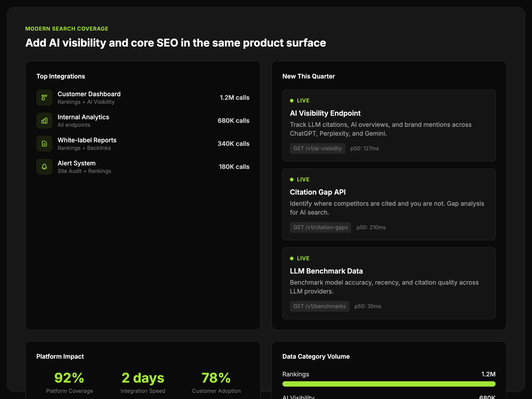Screen dimensions: 532x399
Task: Open the Citation Gap API card title
Action: click(x=317, y=192)
